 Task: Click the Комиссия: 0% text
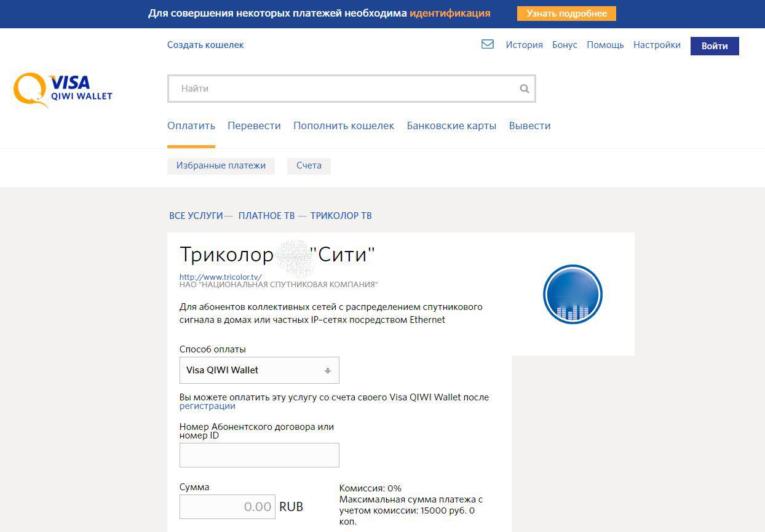pyautogui.click(x=370, y=488)
